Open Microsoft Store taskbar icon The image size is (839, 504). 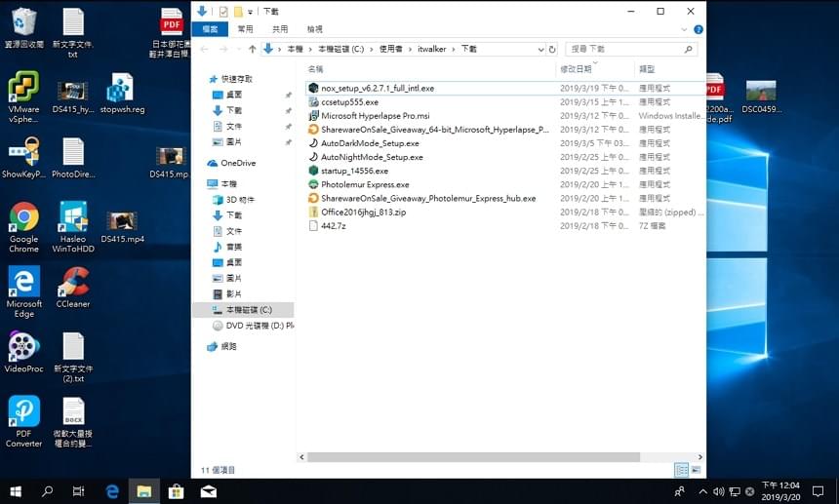tap(176, 491)
